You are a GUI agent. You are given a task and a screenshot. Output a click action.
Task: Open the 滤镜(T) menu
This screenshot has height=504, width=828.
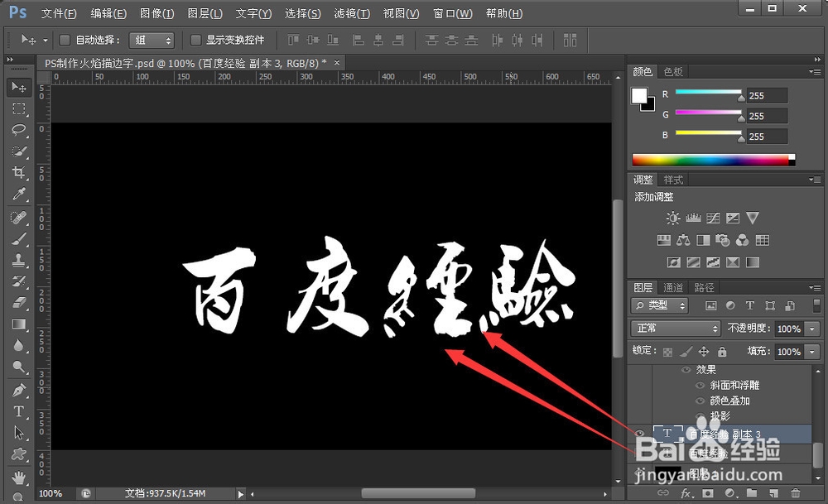[352, 14]
